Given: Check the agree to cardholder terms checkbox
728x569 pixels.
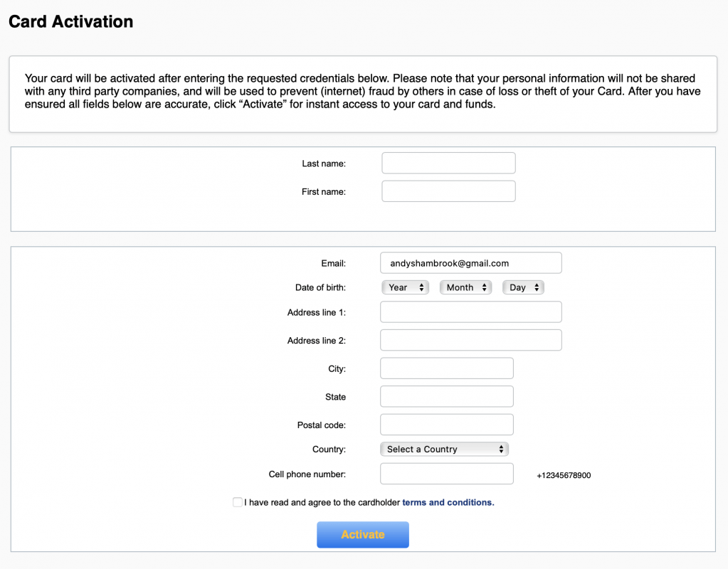Looking at the screenshot, I should 238,502.
